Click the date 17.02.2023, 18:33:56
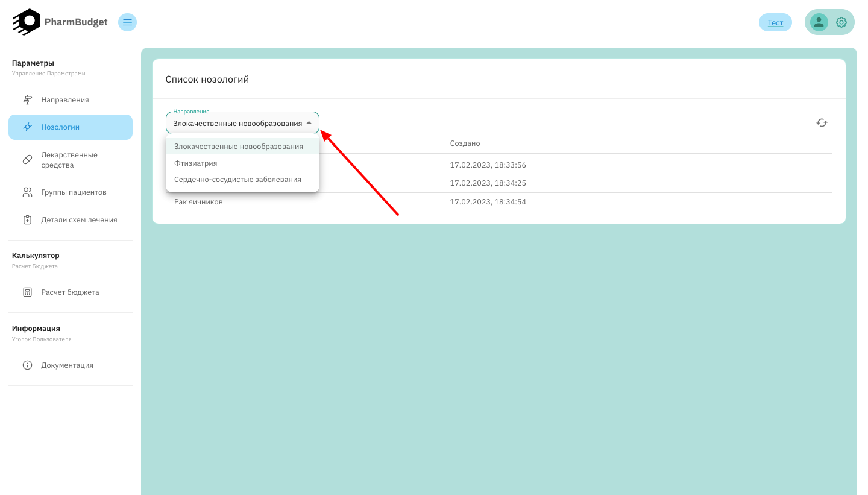 coord(488,165)
